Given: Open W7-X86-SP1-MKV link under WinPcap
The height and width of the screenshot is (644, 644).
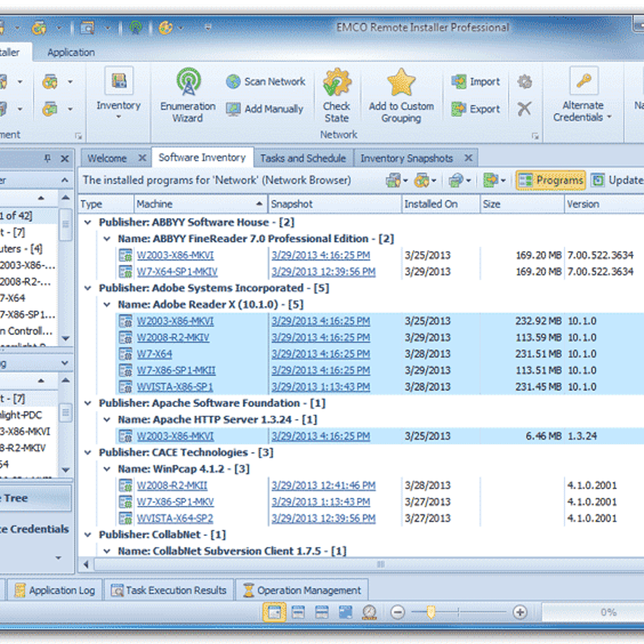Looking at the screenshot, I should click(x=175, y=502).
